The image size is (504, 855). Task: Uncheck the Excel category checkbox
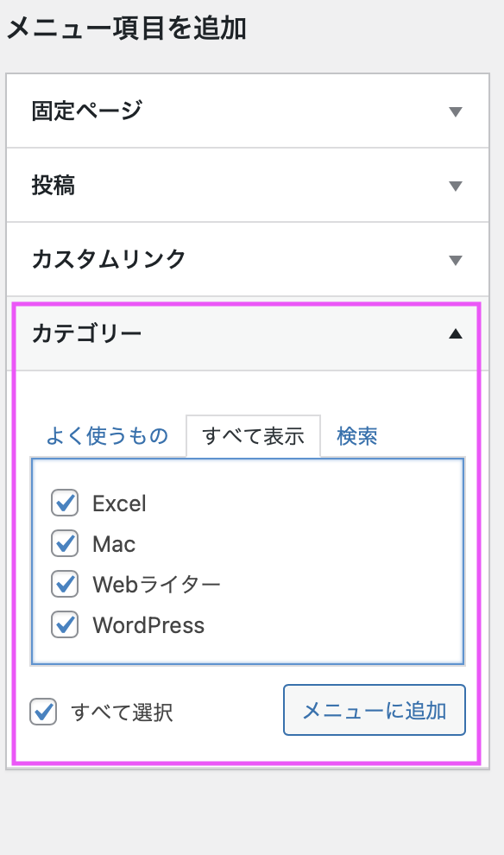click(x=65, y=503)
